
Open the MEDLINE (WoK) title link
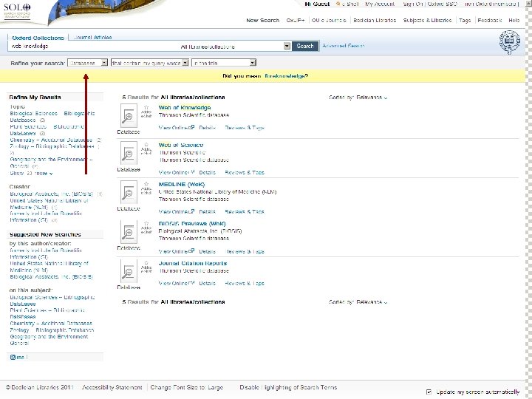182,184
